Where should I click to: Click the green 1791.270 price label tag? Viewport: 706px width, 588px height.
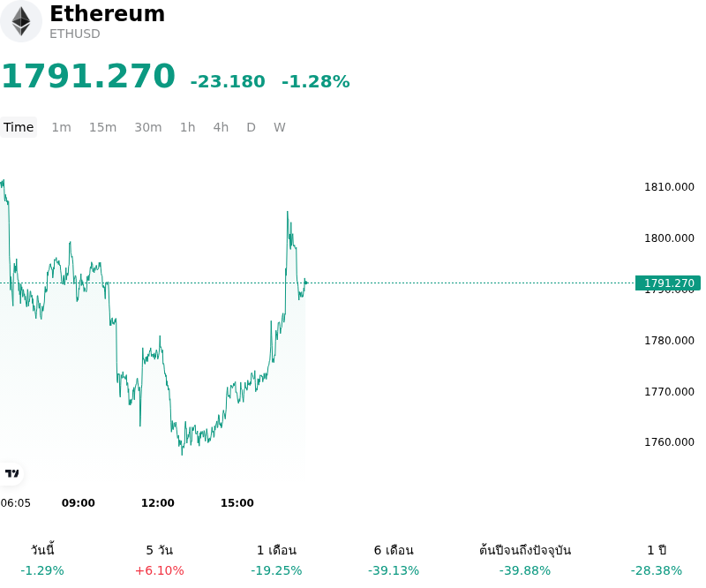click(x=668, y=283)
